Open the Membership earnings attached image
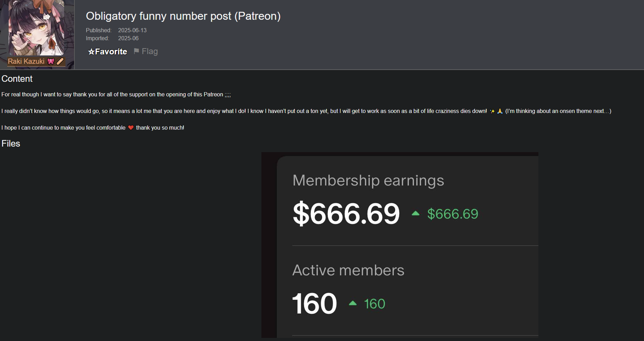 [400, 245]
